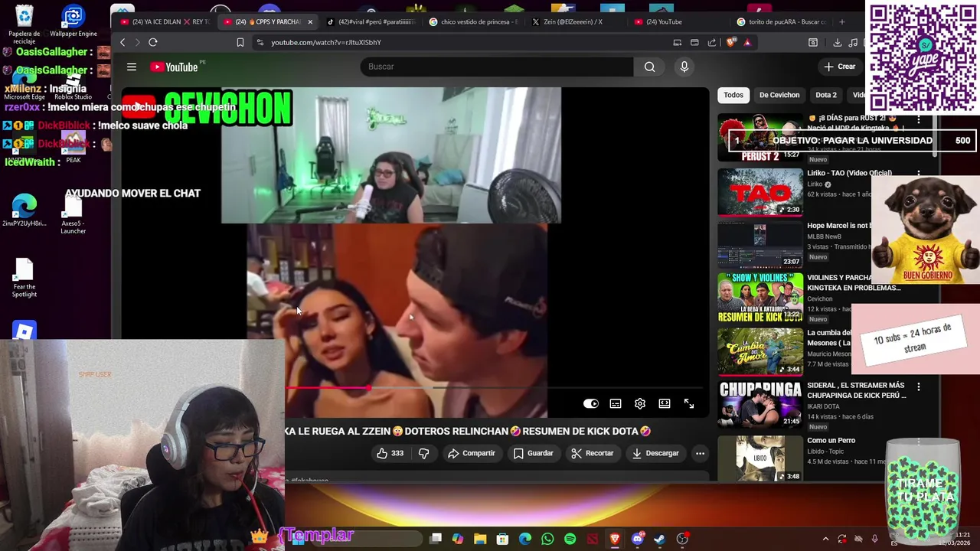The height and width of the screenshot is (551, 980).
Task: Open the Liriko - TAO video thumbnail
Action: pyautogui.click(x=760, y=192)
